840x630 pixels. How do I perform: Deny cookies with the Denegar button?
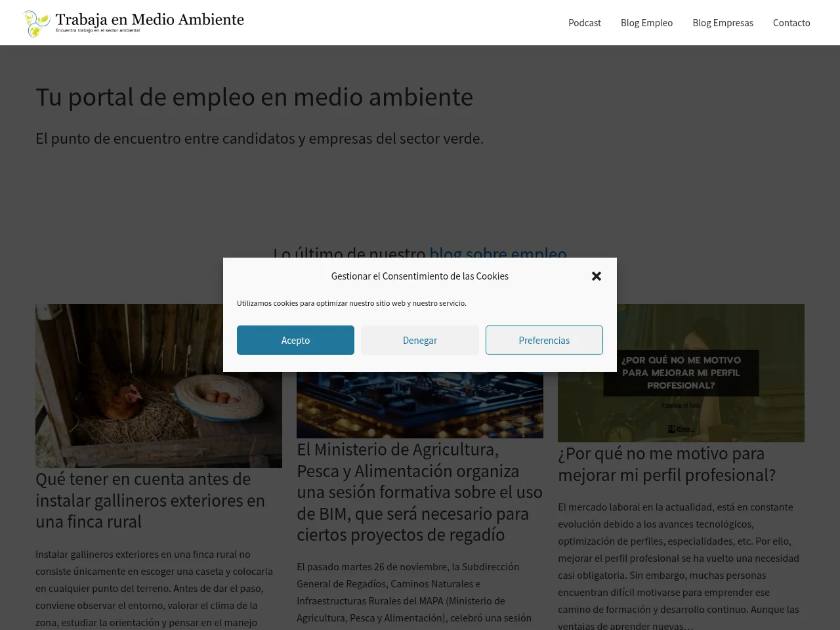point(420,340)
